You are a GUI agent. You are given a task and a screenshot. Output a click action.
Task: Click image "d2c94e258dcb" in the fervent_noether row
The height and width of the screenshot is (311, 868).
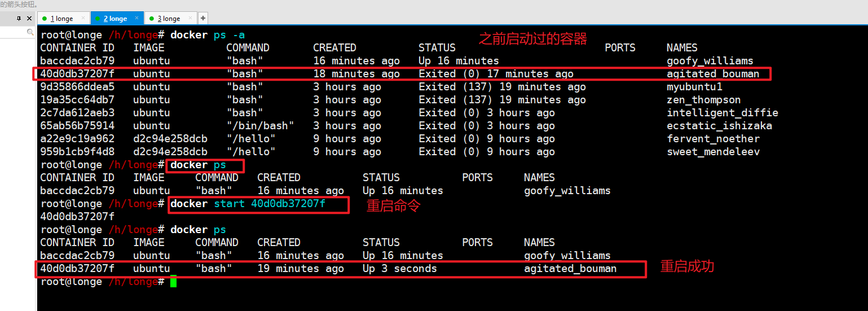point(170,139)
